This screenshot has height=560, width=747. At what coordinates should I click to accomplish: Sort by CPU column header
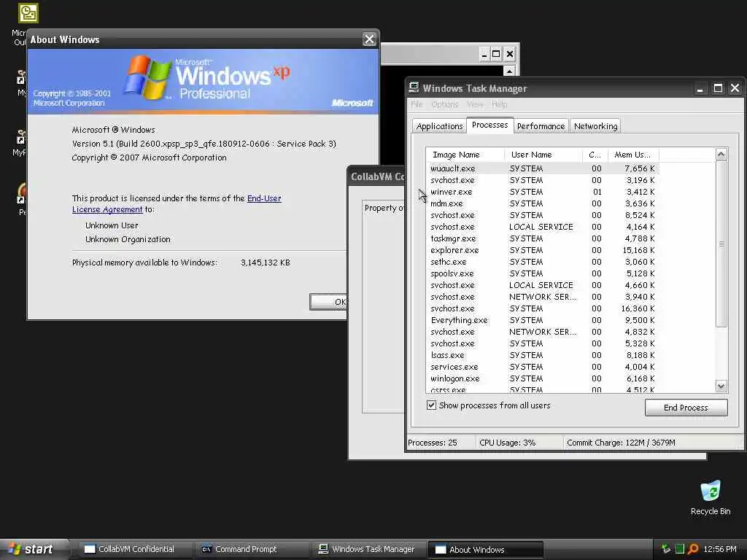coord(595,155)
